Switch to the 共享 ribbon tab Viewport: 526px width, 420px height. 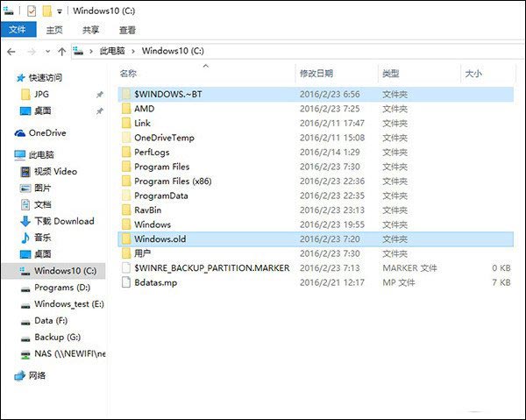tap(90, 30)
